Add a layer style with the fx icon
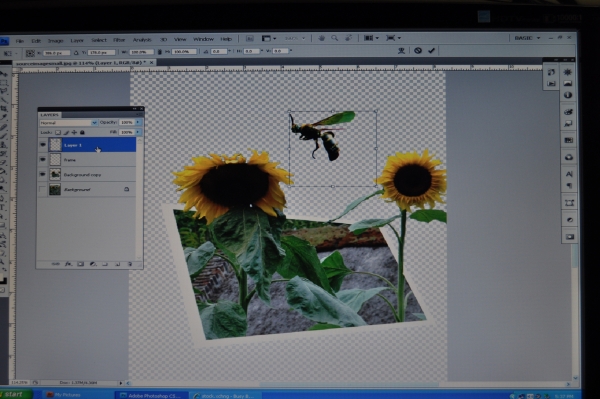This screenshot has width=600, height=399. coord(68,264)
